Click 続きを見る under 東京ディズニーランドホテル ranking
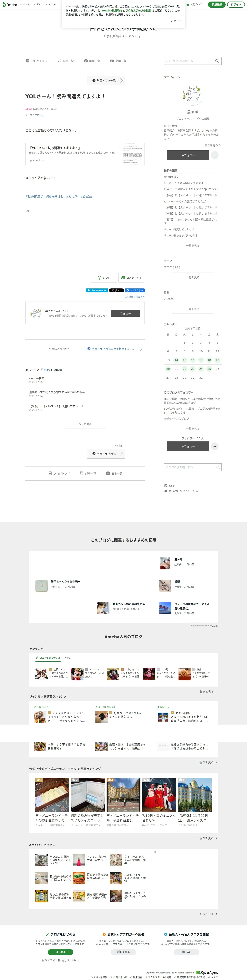Image resolution: width=247 pixels, height=980 pixels. (208, 838)
